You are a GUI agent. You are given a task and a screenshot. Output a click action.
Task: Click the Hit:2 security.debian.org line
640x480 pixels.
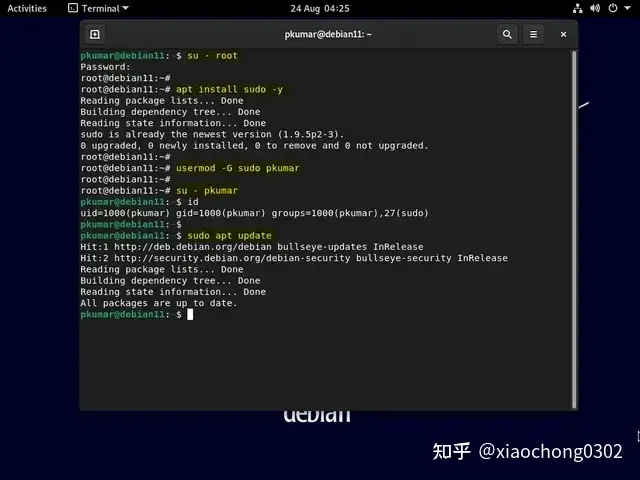[294, 258]
